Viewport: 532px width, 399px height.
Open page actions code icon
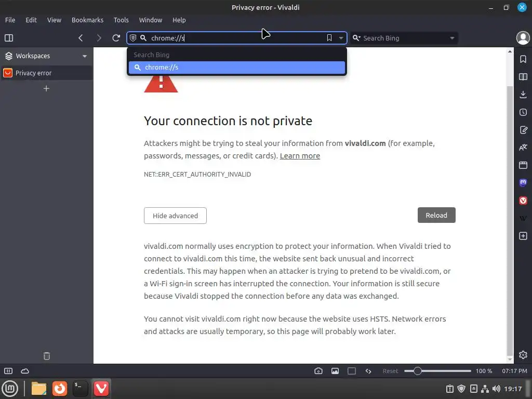pos(368,371)
